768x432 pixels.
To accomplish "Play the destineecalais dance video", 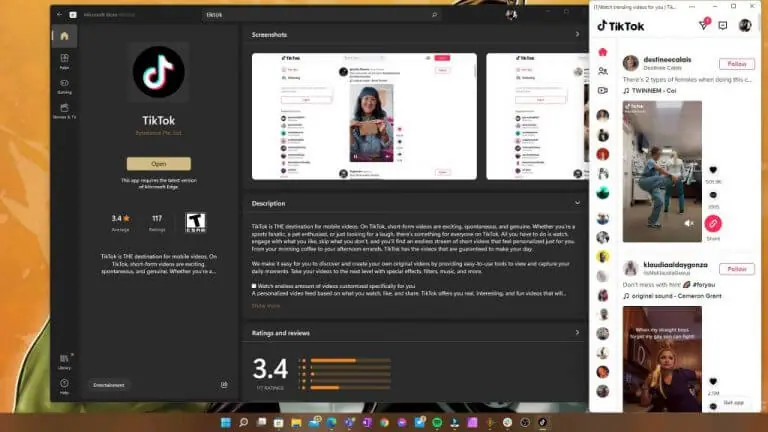I will (662, 171).
